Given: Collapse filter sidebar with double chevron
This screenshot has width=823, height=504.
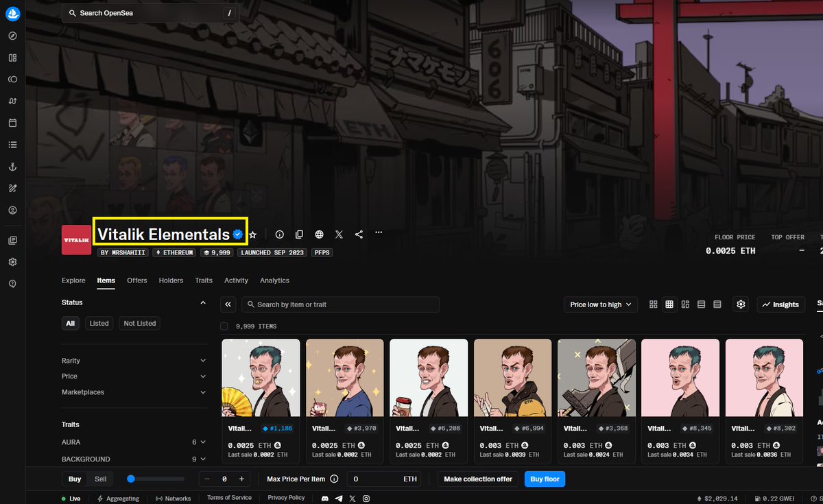Looking at the screenshot, I should coord(228,304).
